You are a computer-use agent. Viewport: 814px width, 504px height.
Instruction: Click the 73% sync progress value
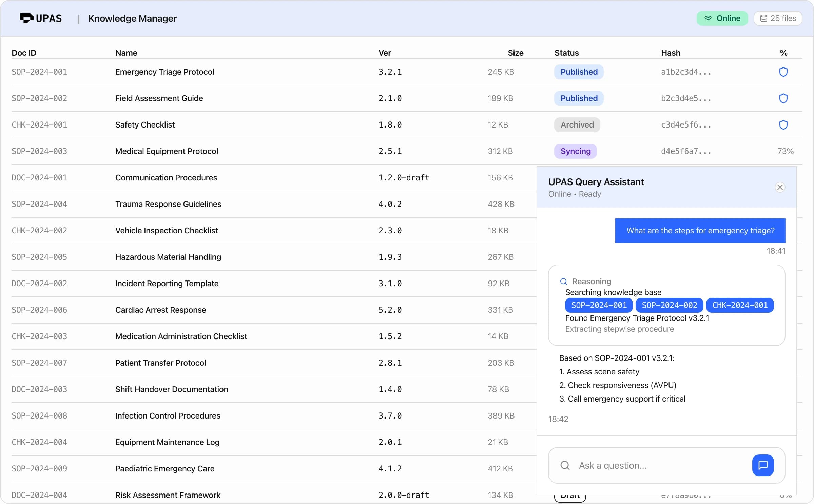pyautogui.click(x=785, y=151)
